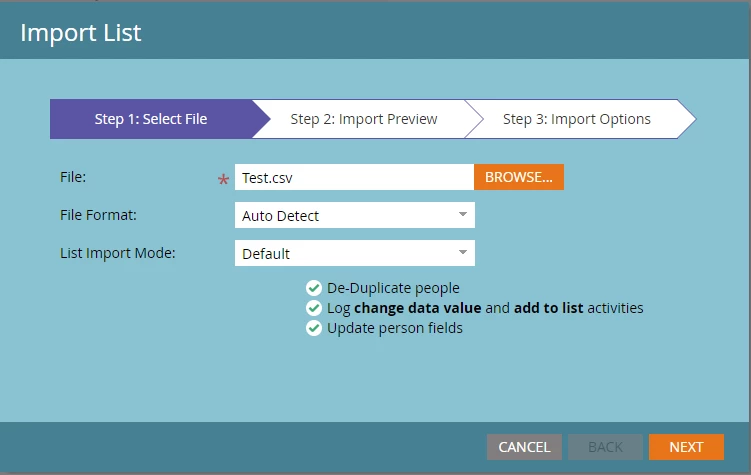Click the Test.csv file input field
751x475 pixels.
point(354,177)
